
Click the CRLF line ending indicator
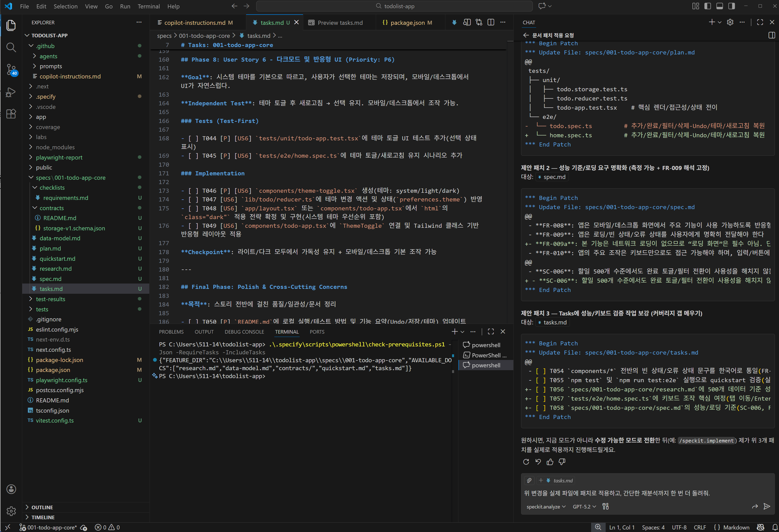(699, 527)
